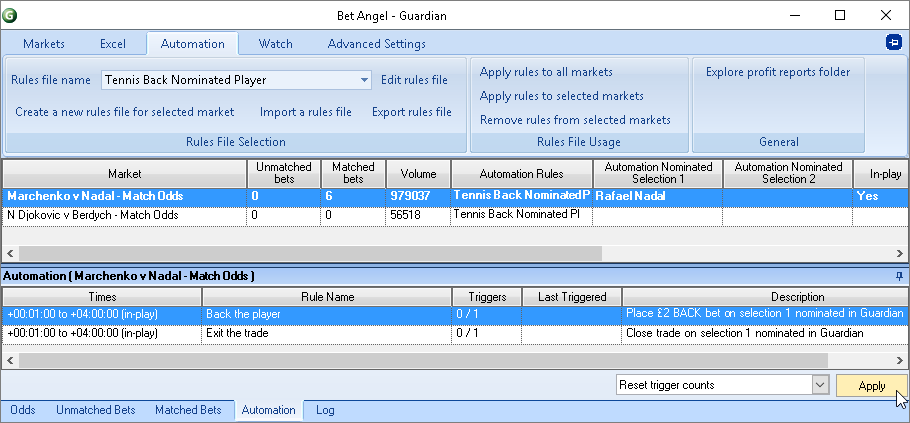Open the Log bottom tab
910x423 pixels.
click(x=325, y=410)
